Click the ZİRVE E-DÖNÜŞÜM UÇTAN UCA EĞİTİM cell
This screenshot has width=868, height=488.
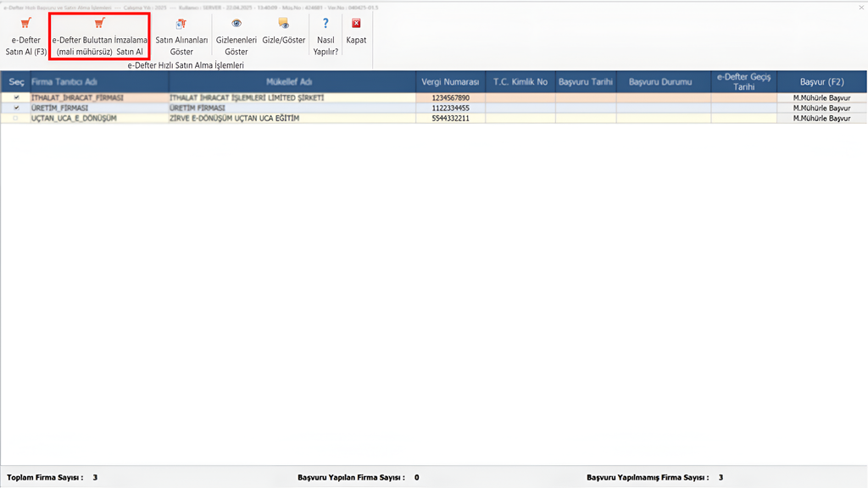coord(292,118)
